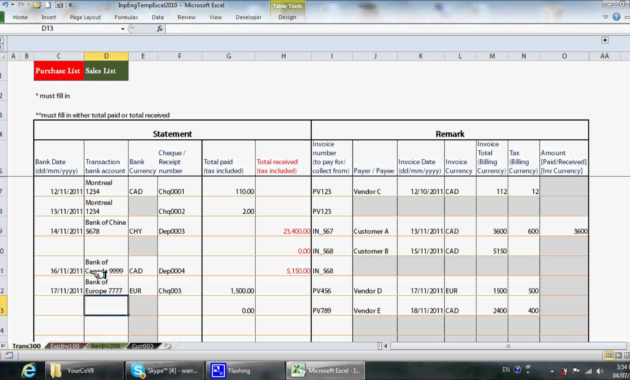The height and width of the screenshot is (380, 630).
Task: Open the Customize Quick Access Toolbar arrow
Action: coord(70,5)
